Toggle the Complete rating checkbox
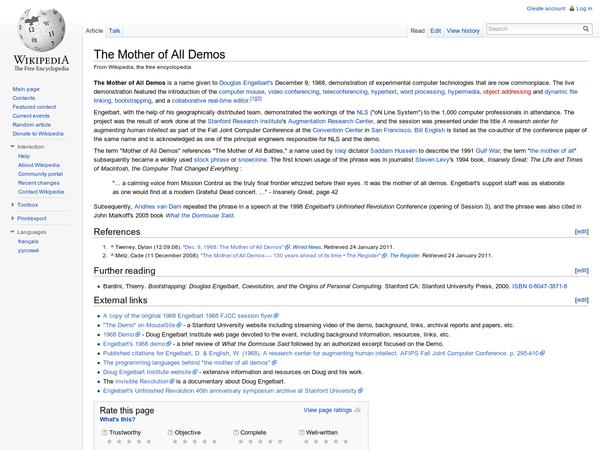Screen dimensions: 600x450 (236, 432)
